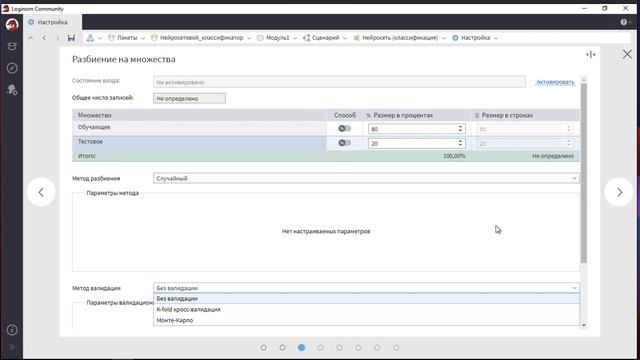Select current third wizard step dot
The width and height of the screenshot is (640, 360).
click(301, 347)
